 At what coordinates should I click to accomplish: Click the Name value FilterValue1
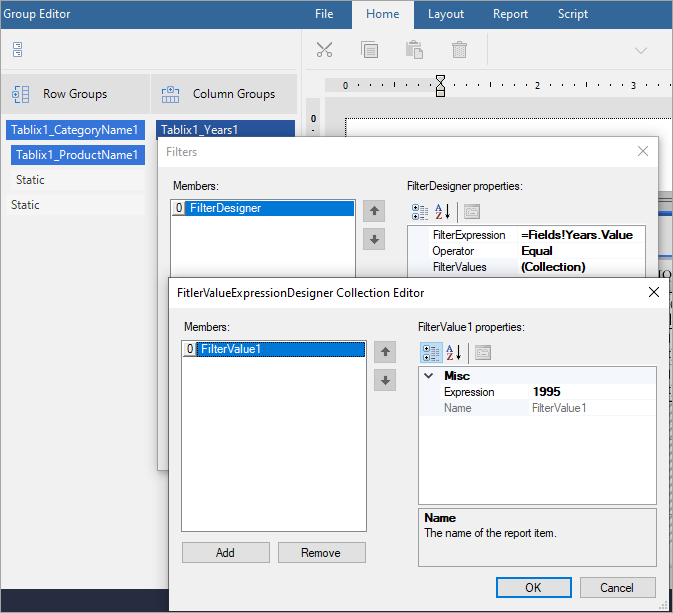point(591,408)
